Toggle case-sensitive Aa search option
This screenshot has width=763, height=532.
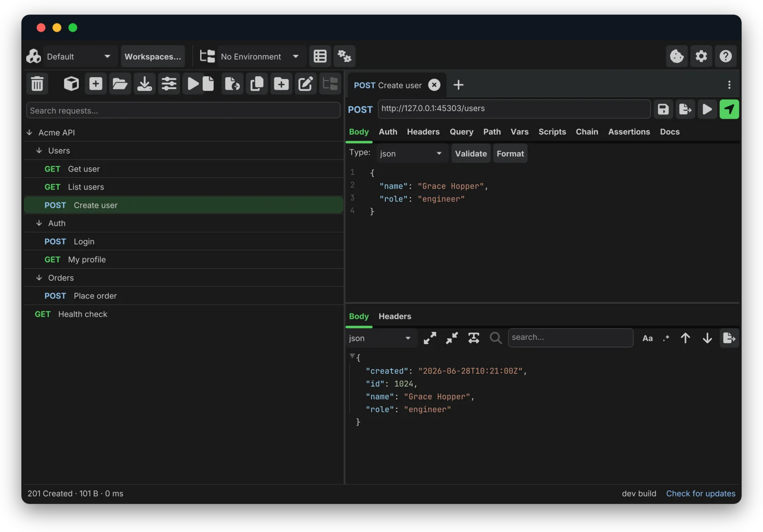pos(647,338)
